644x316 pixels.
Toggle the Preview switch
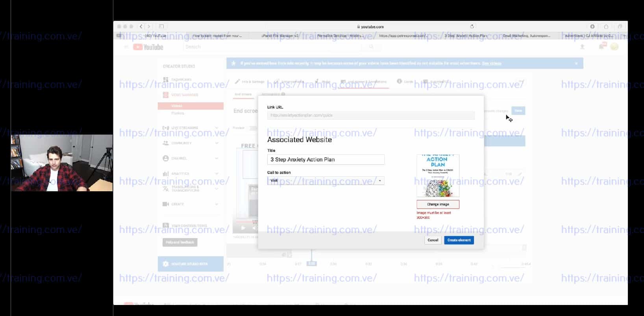click(253, 128)
